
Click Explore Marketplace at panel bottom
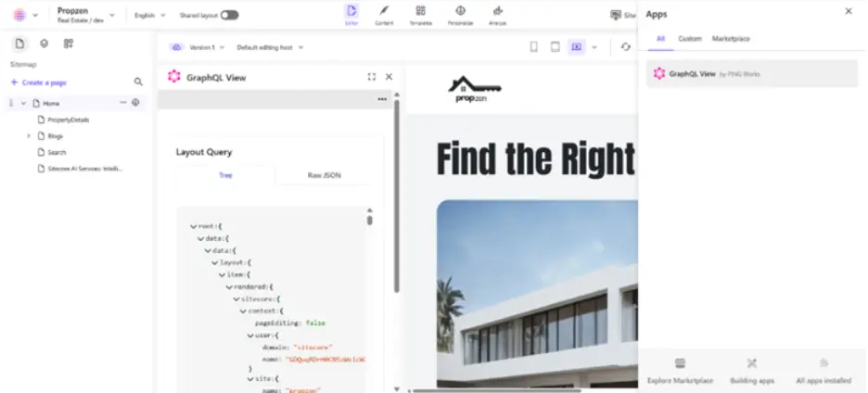(x=680, y=371)
